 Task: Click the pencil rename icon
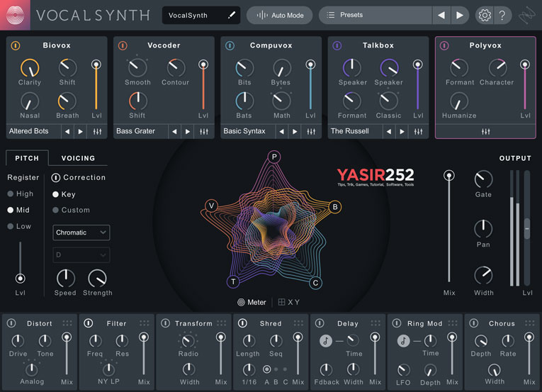pyautogui.click(x=232, y=15)
